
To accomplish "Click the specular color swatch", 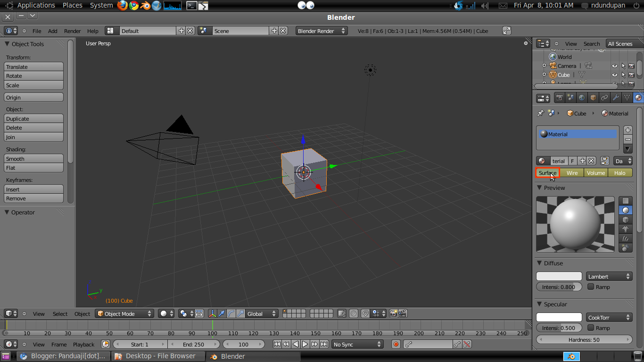I will pos(559,317).
